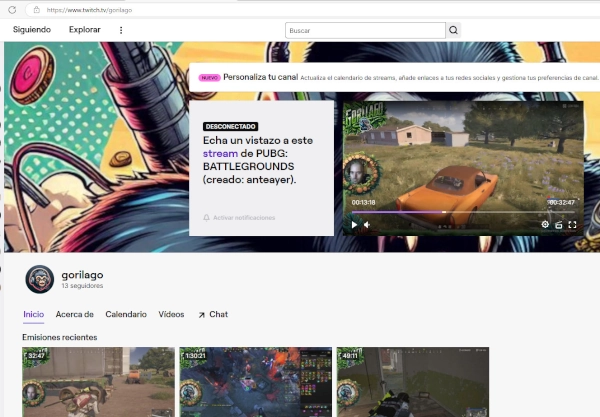Viewport: 600px width, 417px height.
Task: Mute the video player volume
Action: click(367, 225)
